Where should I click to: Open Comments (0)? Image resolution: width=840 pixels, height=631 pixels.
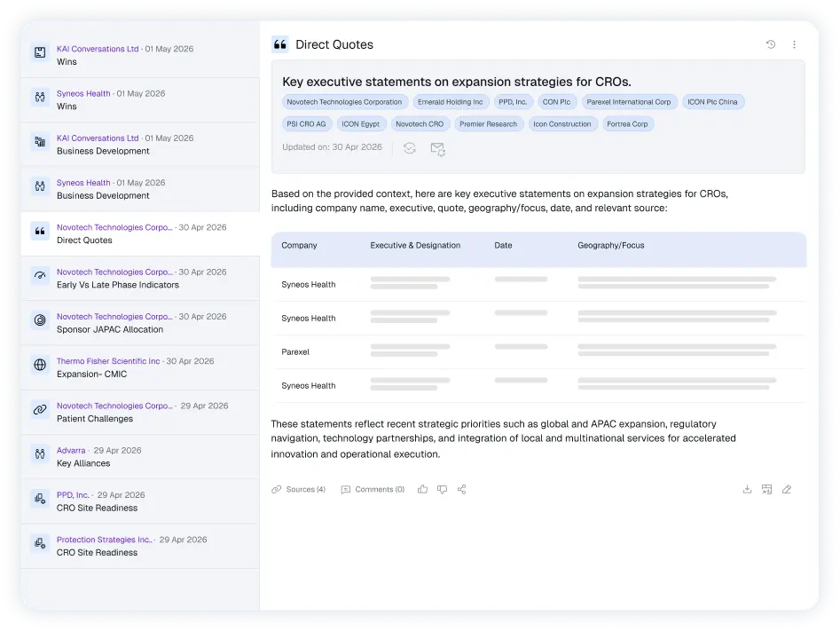click(373, 489)
